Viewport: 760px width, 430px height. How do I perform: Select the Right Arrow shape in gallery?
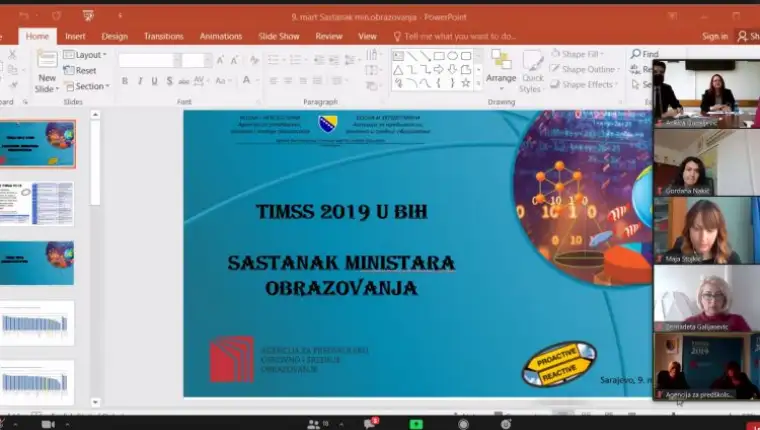(x=439, y=70)
